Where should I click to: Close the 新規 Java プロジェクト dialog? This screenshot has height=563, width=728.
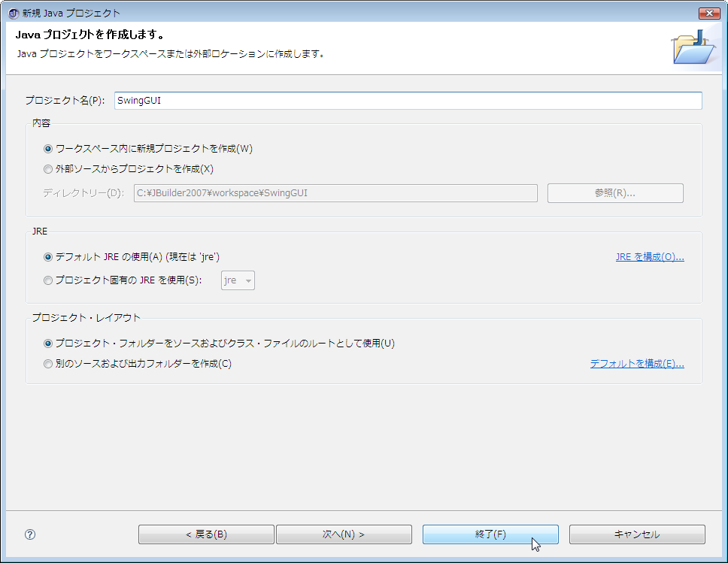click(x=708, y=13)
